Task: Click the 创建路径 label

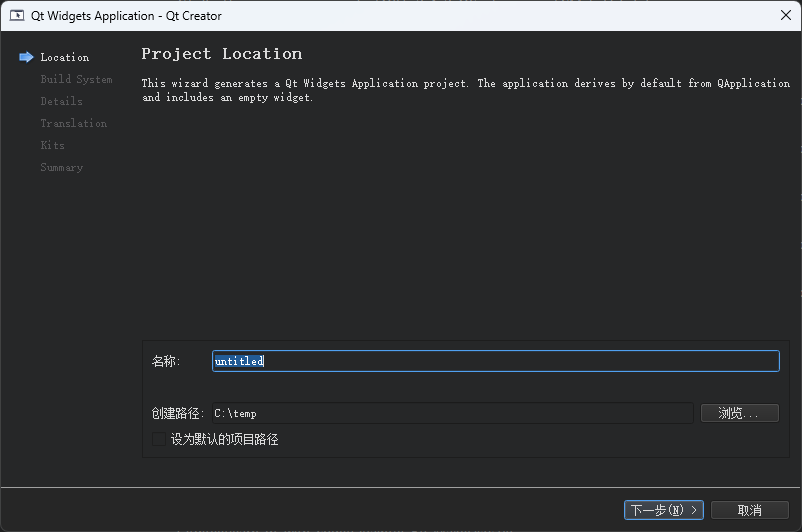Action: tap(178, 413)
